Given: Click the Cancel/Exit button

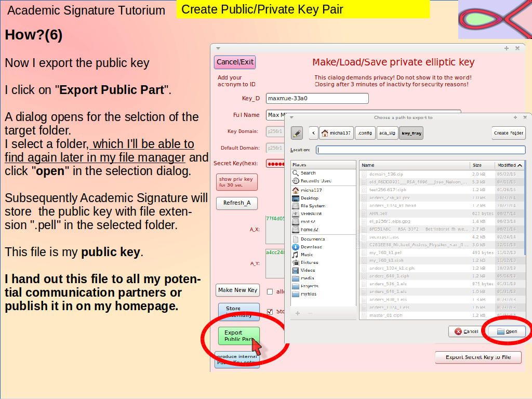Looking at the screenshot, I should point(235,62).
